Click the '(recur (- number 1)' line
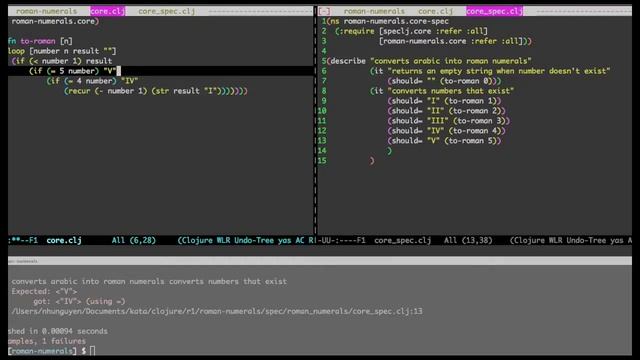 click(156, 91)
